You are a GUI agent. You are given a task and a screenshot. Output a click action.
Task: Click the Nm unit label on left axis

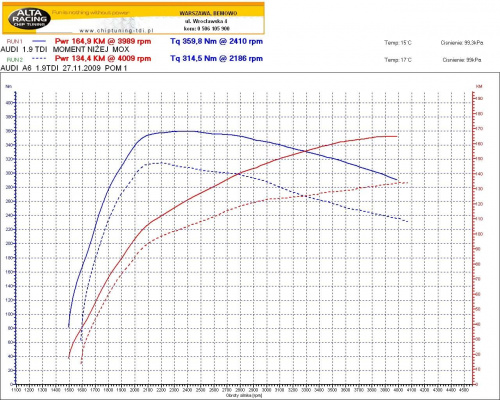(x=9, y=86)
